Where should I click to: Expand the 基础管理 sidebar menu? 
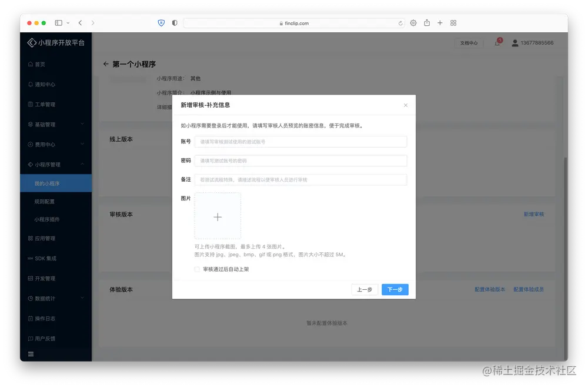[56, 125]
